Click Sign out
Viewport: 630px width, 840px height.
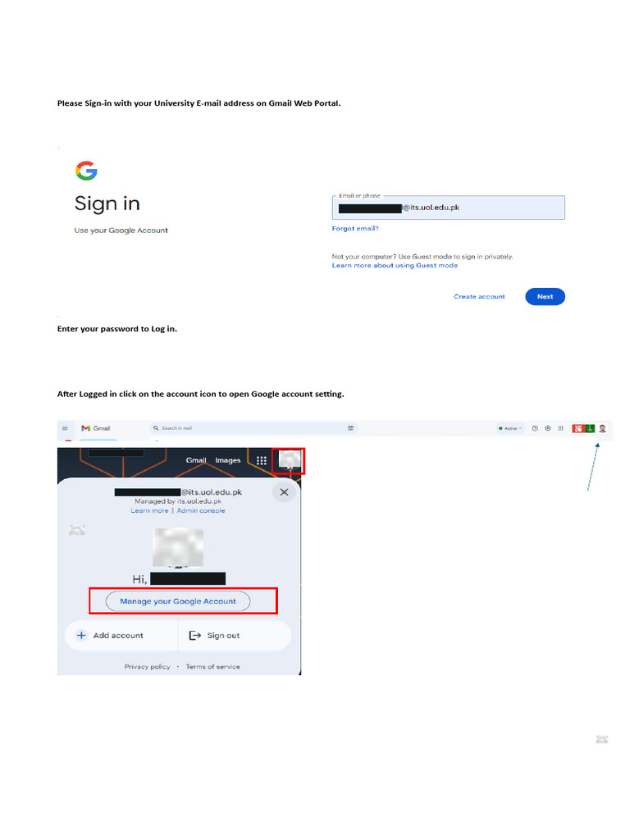pyautogui.click(x=214, y=636)
